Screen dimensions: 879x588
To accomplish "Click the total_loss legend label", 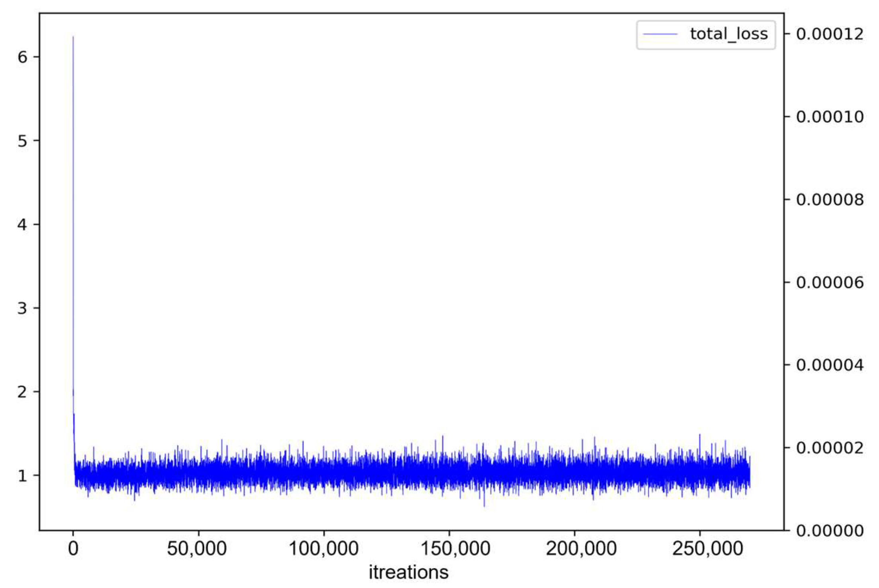I will [729, 34].
